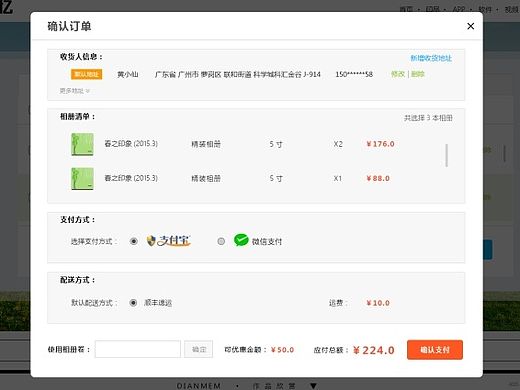Click 精装相册 in the X2 row
Screen dimensions: 520x390
[x=206, y=144]
